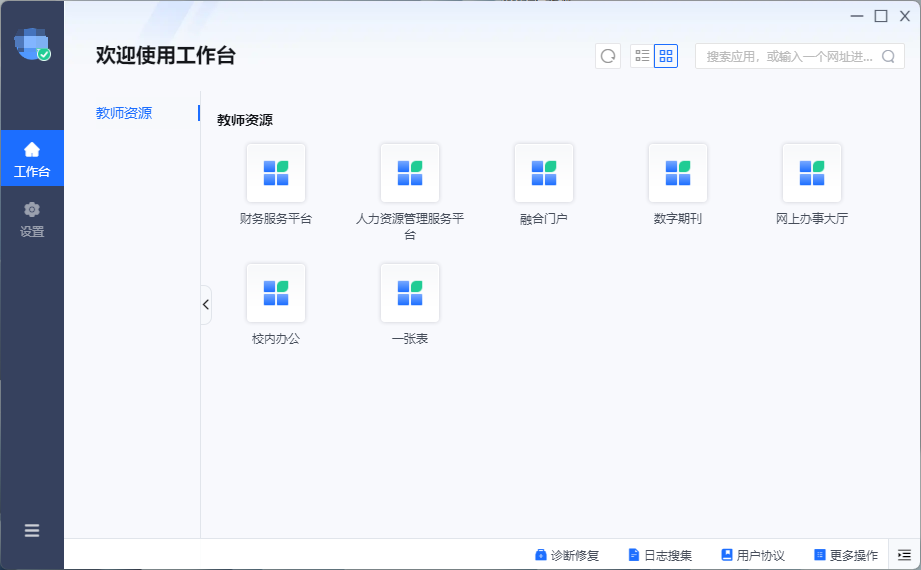Switch to list view layout
The width and height of the screenshot is (921, 570).
(642, 56)
